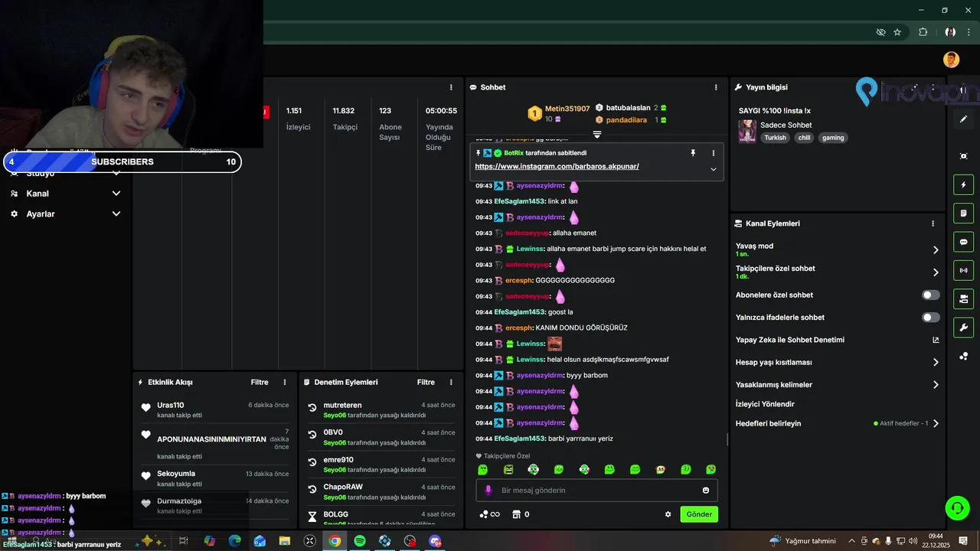Expand Yasaklanmış kelimeler chevron
The width and height of the screenshot is (980, 551).
tap(936, 385)
